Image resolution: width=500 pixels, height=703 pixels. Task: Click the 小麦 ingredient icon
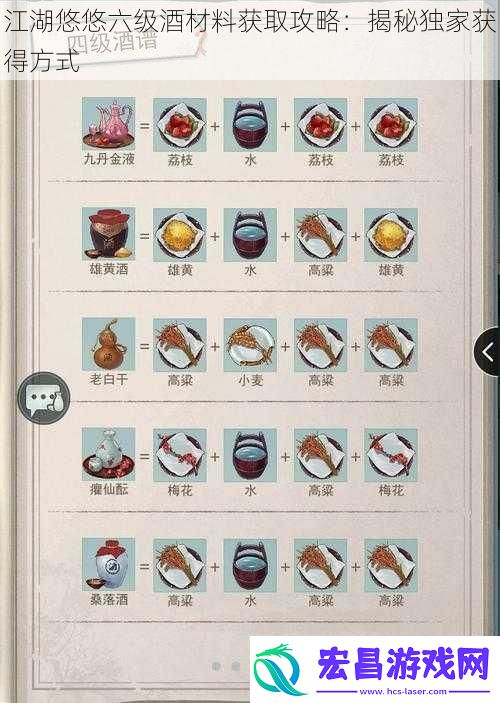pos(250,345)
